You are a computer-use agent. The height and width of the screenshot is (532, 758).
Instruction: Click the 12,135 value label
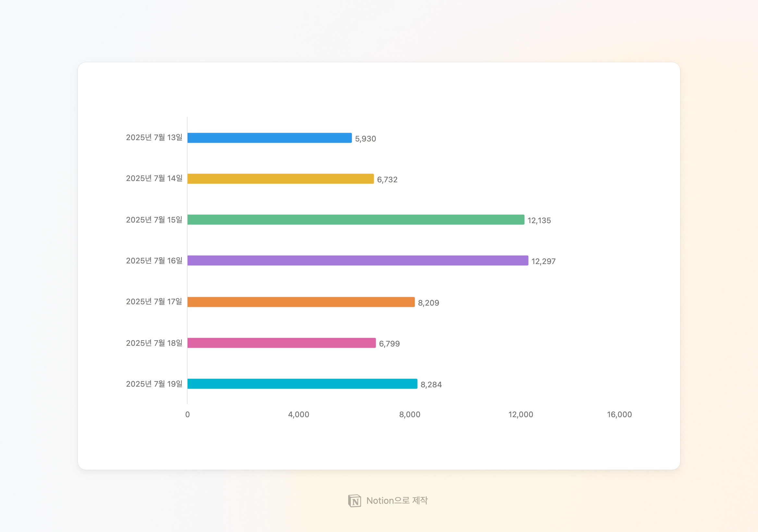[539, 221]
